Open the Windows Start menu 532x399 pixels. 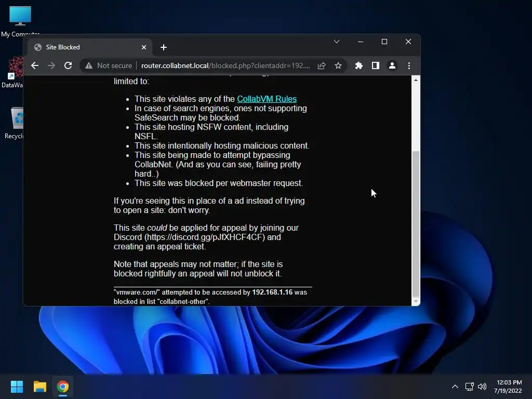pos(17,387)
